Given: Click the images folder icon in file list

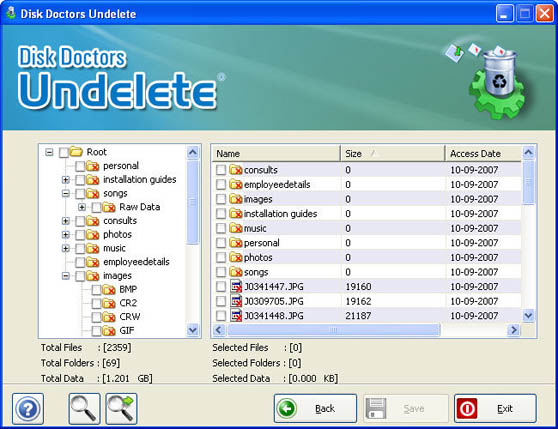Looking at the screenshot, I should (x=236, y=199).
